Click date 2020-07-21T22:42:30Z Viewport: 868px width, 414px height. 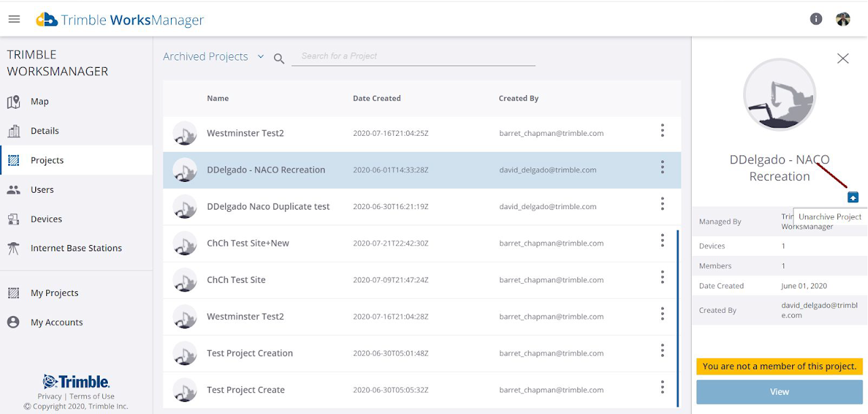[391, 243]
